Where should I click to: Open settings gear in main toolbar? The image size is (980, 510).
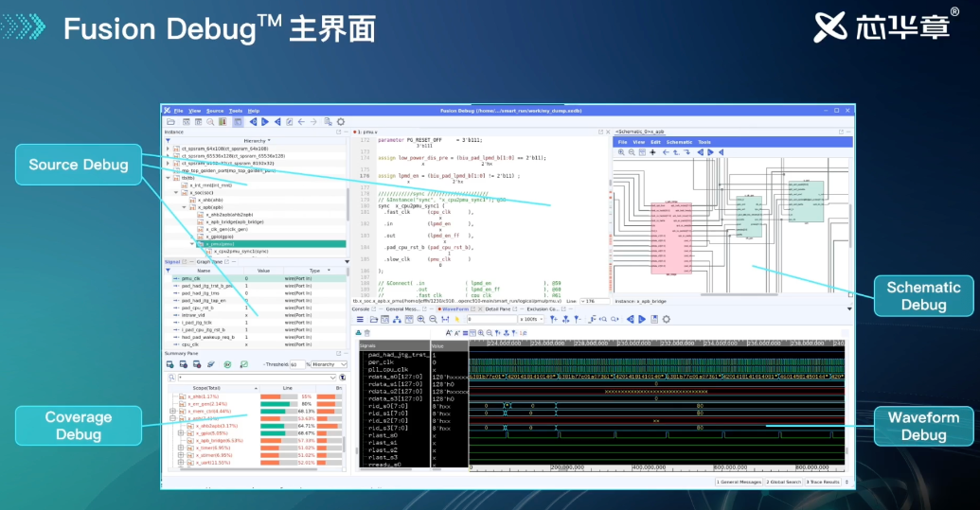[x=341, y=122]
